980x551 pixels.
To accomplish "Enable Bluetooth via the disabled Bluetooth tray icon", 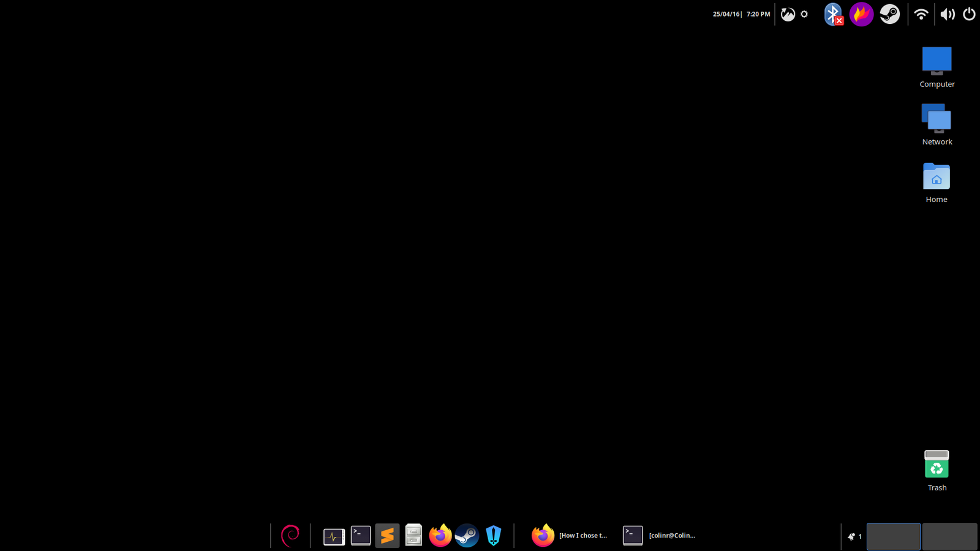I will point(833,13).
